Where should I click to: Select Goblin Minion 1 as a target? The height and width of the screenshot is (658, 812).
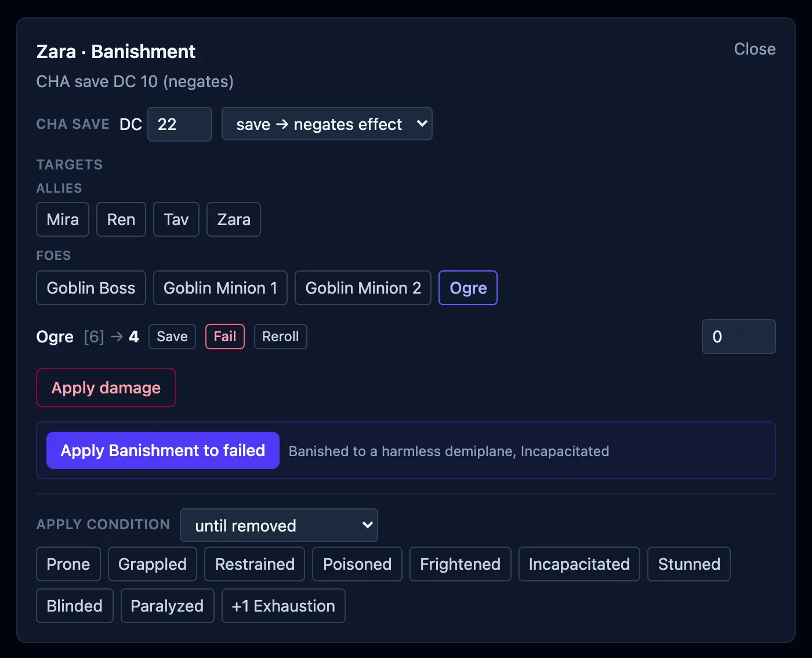[x=220, y=288]
